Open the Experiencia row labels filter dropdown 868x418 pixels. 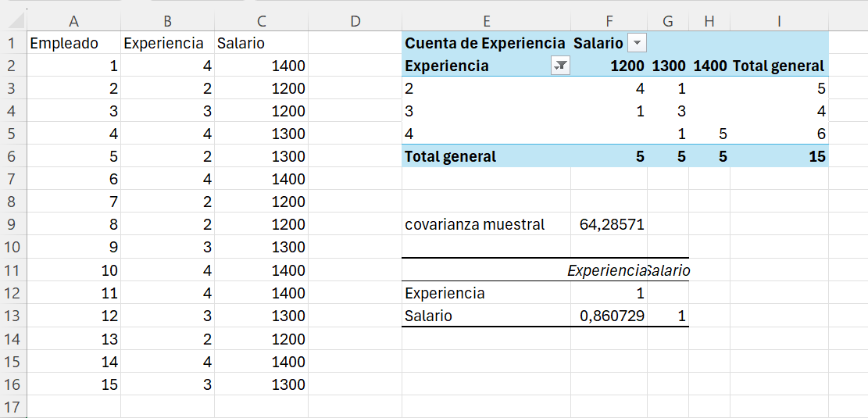560,66
